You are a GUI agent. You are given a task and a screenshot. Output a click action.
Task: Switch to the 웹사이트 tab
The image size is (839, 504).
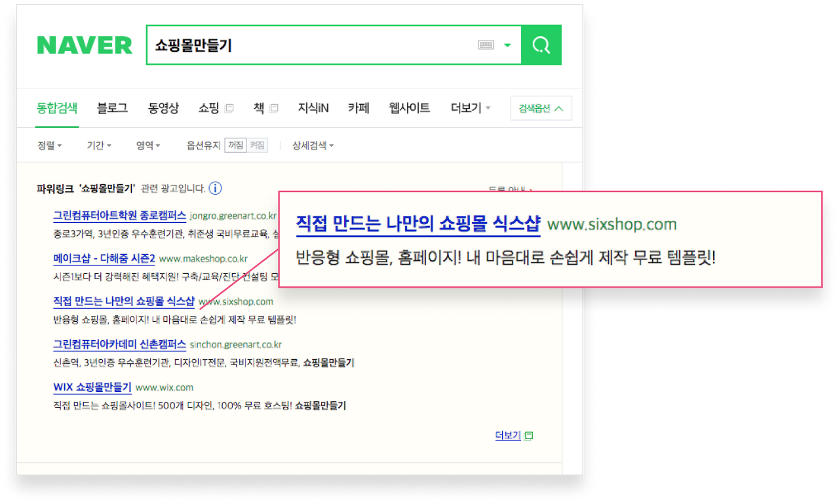click(410, 108)
